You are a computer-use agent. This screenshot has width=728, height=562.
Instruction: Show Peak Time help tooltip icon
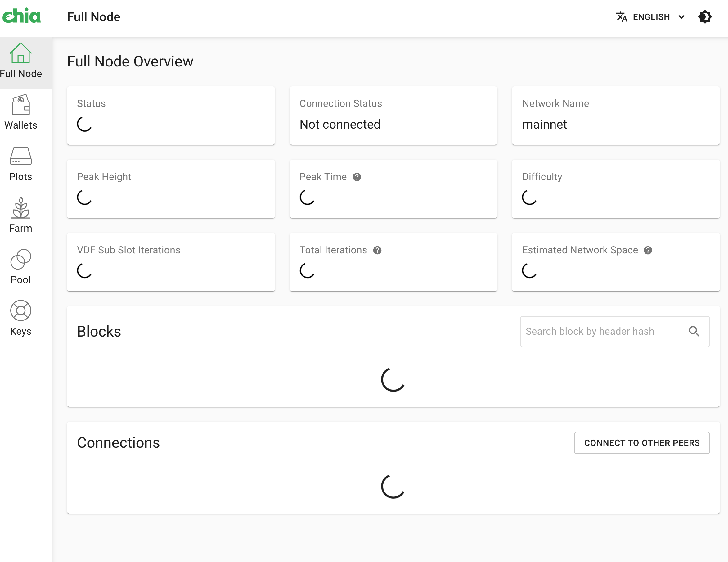point(357,177)
